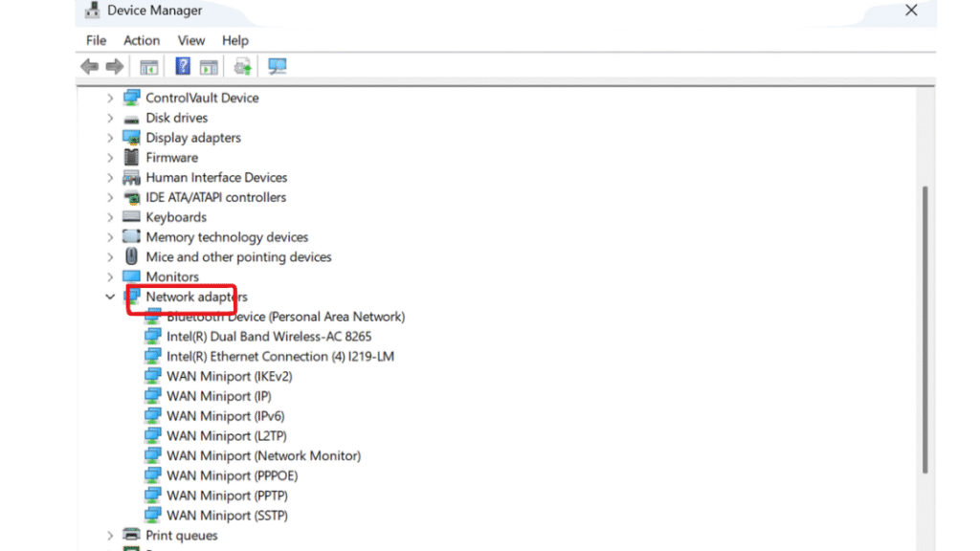The image size is (980, 551).
Task: Select Intel(R) Dual Band Wireless-AC 8265
Action: pos(269,337)
